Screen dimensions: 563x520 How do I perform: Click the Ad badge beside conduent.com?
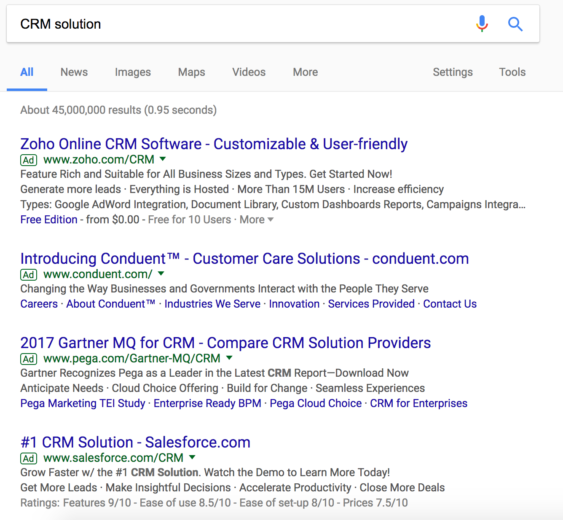[x=29, y=275]
